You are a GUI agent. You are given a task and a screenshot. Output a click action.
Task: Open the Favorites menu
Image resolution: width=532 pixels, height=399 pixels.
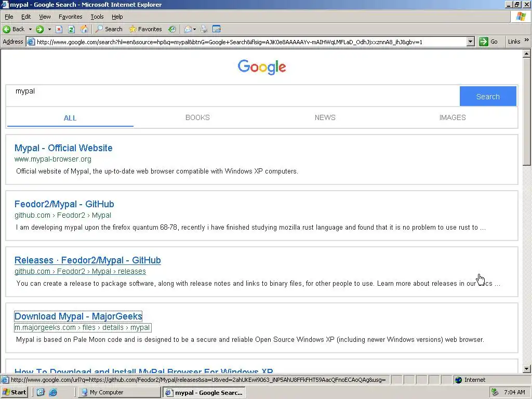pos(70,17)
